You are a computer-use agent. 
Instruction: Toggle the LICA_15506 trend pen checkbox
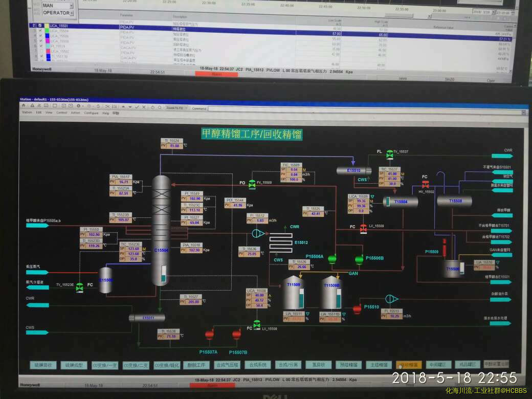pos(40,36)
